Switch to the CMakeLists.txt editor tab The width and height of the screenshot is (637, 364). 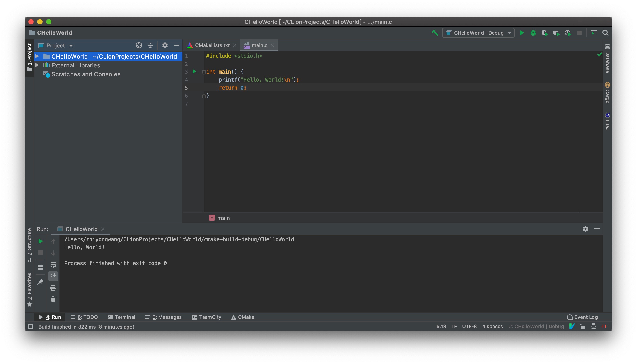(212, 45)
